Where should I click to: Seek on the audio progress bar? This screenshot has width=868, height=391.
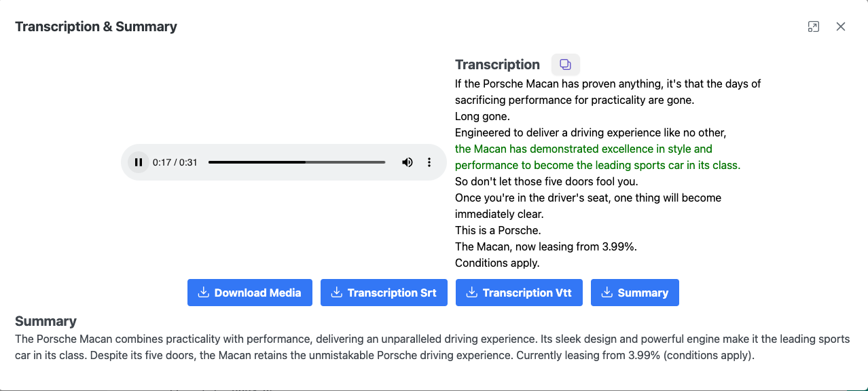(x=297, y=162)
